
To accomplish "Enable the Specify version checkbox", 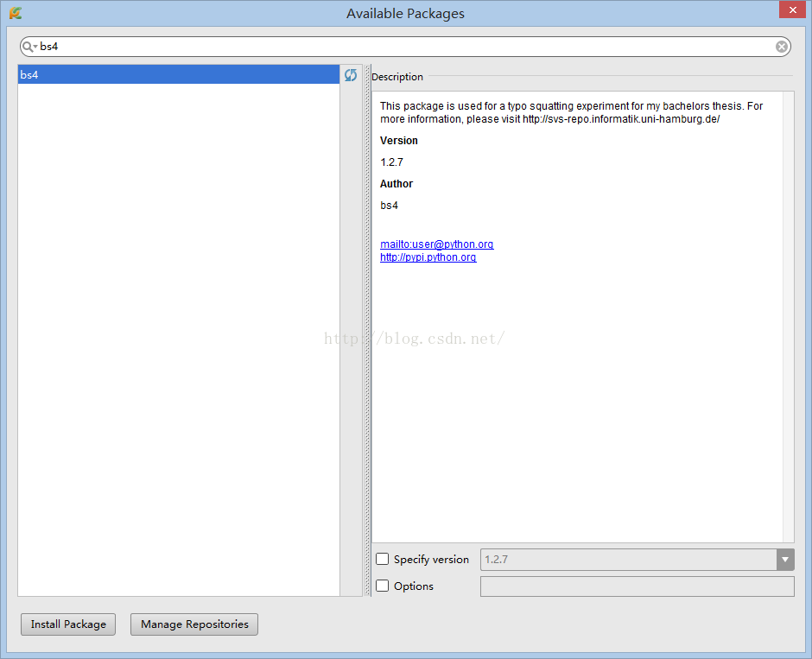I will click(382, 559).
